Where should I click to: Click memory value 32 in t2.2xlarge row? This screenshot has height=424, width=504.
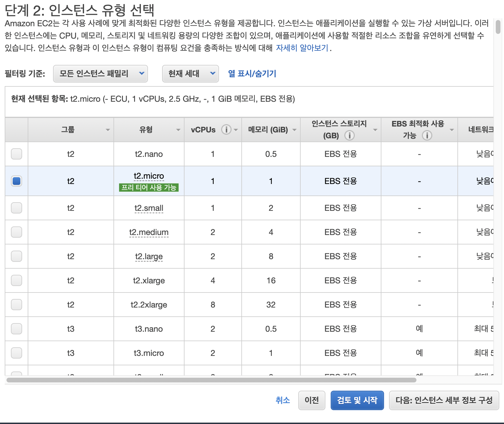point(271,305)
